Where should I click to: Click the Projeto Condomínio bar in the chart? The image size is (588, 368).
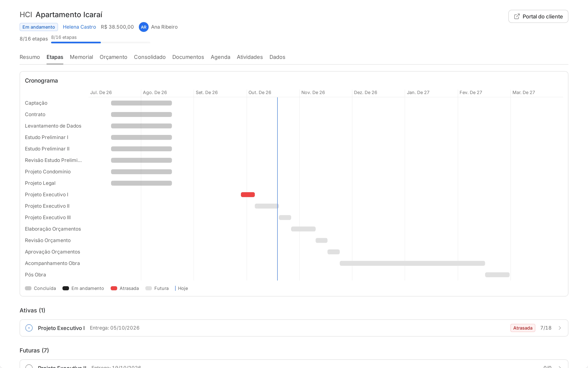[141, 172]
